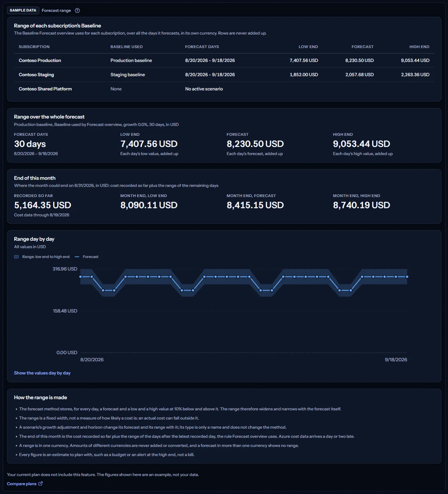Click the How the range is made heading
Viewport: 448px width, 494px height.
41,398
